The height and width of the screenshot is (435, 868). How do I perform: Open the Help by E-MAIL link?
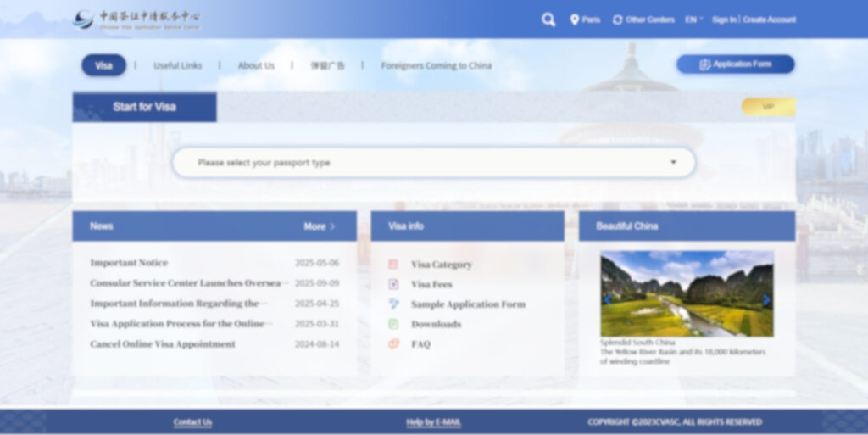pyautogui.click(x=433, y=422)
